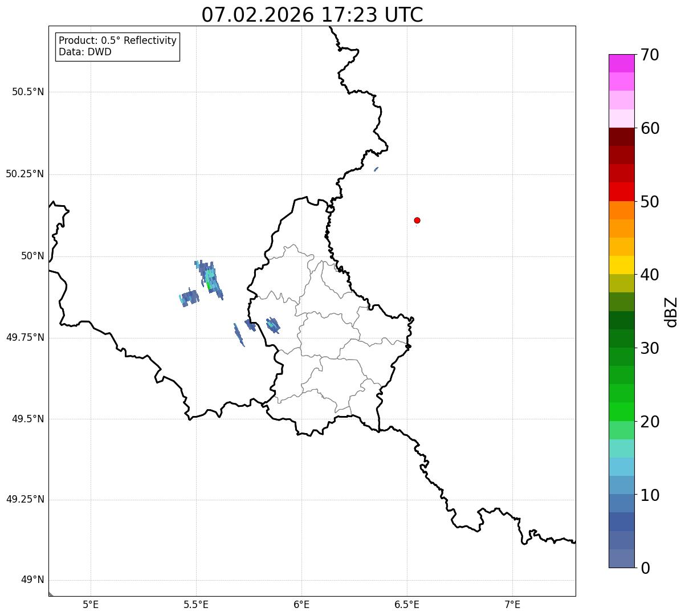
Task: Click the plot title 07.02.2026 17:23 UTC
Action: (312, 15)
